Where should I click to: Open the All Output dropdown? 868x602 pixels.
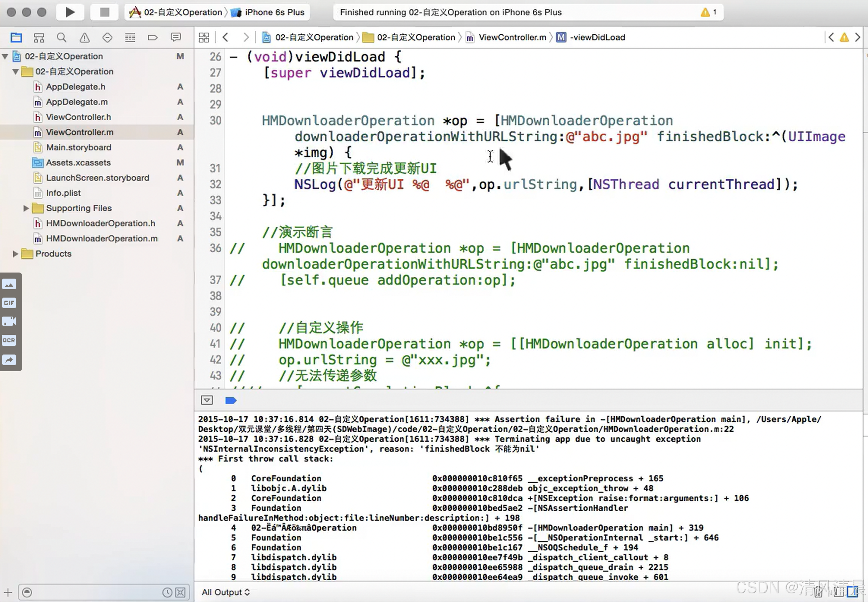coord(226,593)
